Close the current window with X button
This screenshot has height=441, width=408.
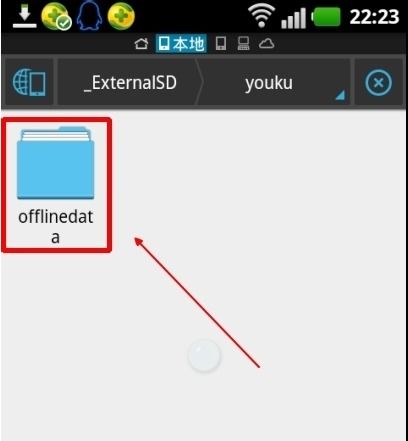click(378, 83)
